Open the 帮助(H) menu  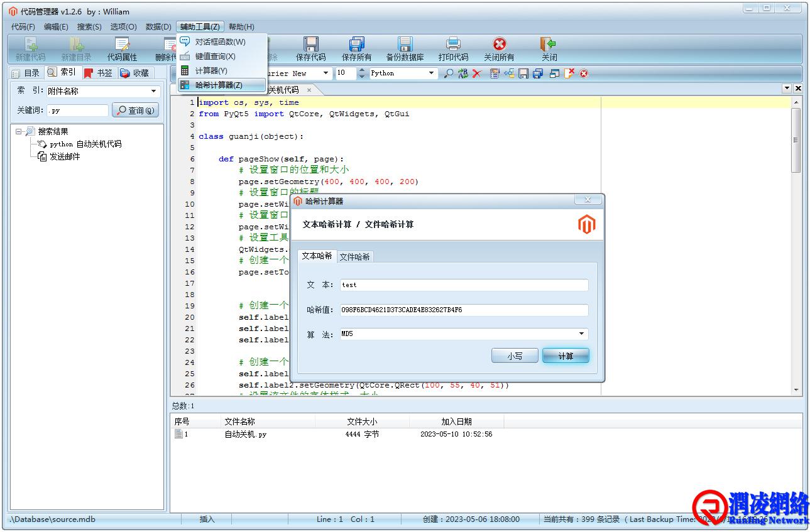coord(241,26)
